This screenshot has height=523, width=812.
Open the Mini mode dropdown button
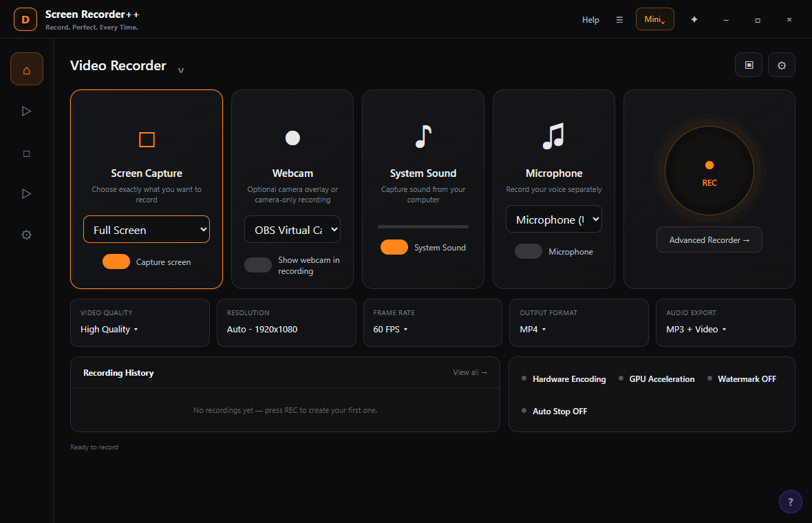coord(654,19)
